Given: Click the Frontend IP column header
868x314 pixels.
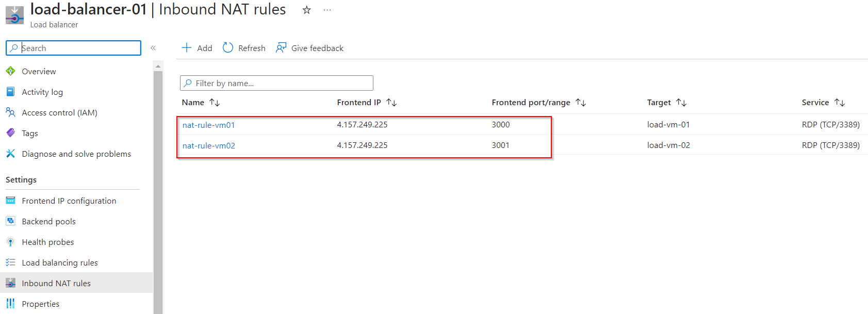Looking at the screenshot, I should 359,102.
